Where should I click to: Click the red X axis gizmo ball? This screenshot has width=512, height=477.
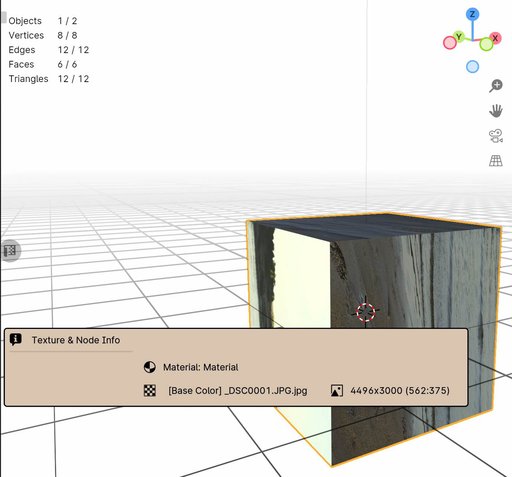point(495,38)
